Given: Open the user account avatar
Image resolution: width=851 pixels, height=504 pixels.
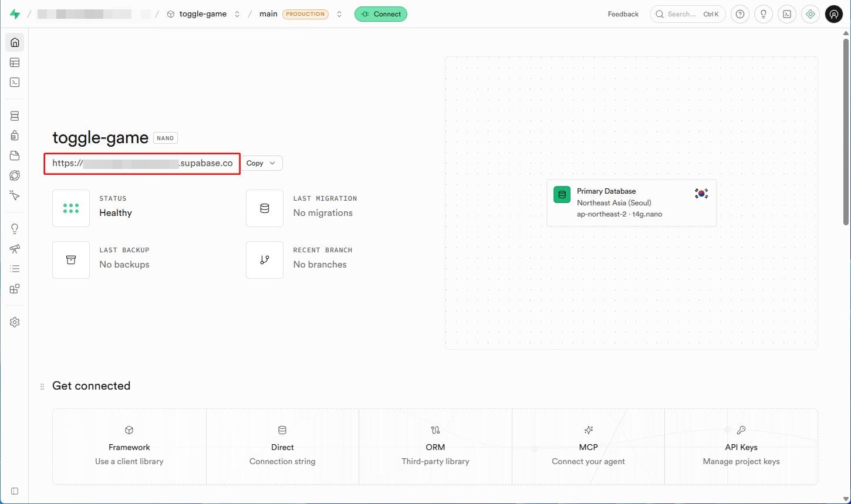Looking at the screenshot, I should click(834, 14).
